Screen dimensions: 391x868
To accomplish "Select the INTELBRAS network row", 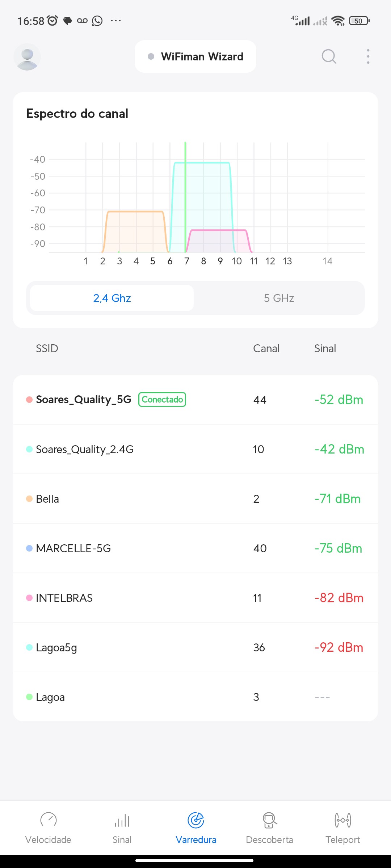I will pos(64,598).
